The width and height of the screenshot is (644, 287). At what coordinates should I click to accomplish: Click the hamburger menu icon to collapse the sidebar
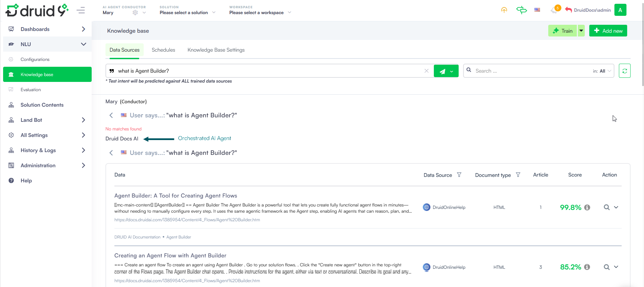[x=81, y=10]
